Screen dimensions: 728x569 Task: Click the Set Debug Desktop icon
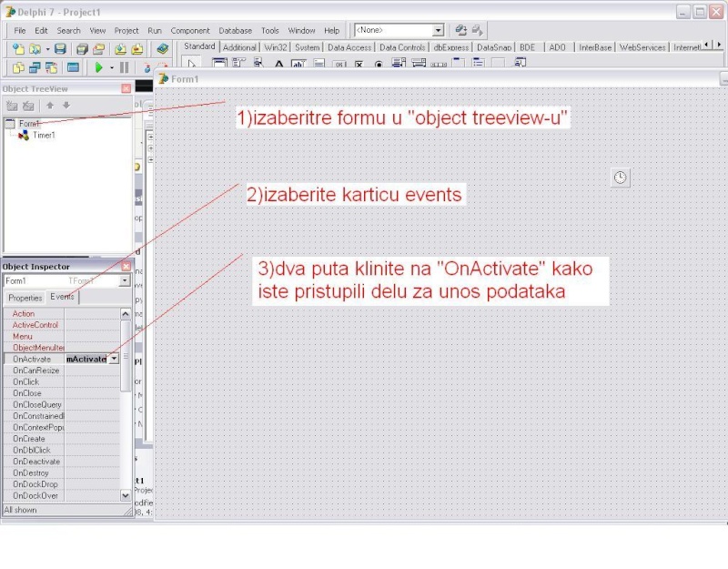click(x=477, y=30)
